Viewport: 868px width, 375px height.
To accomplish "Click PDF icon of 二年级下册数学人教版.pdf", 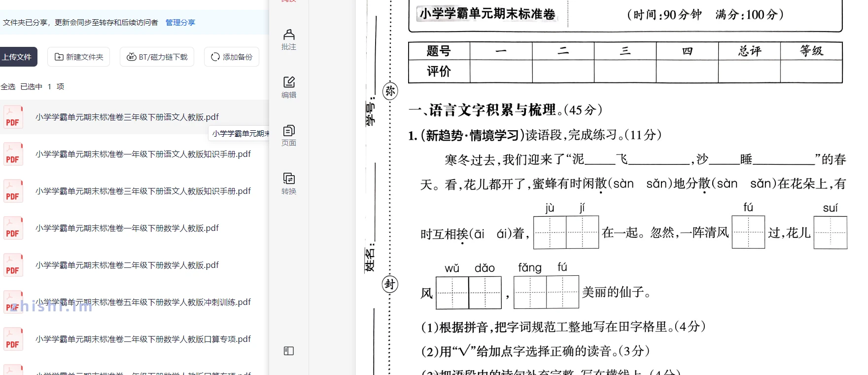I will 13,265.
